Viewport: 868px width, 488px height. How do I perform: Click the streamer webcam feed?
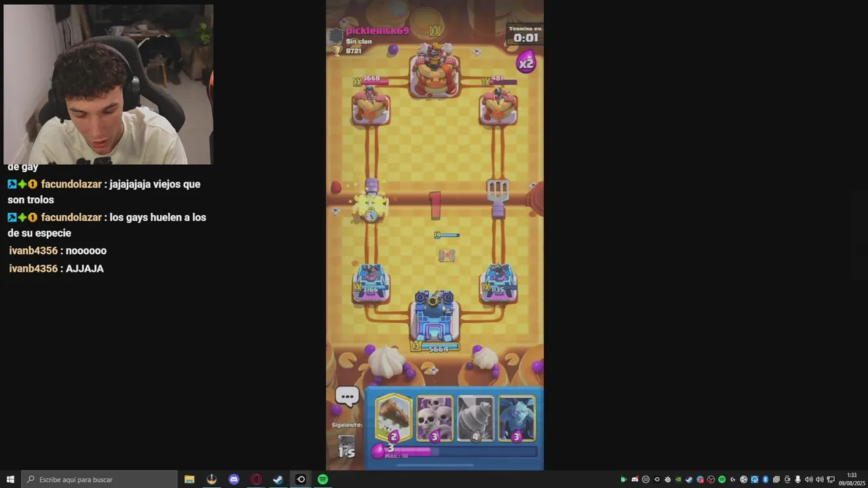[108, 84]
